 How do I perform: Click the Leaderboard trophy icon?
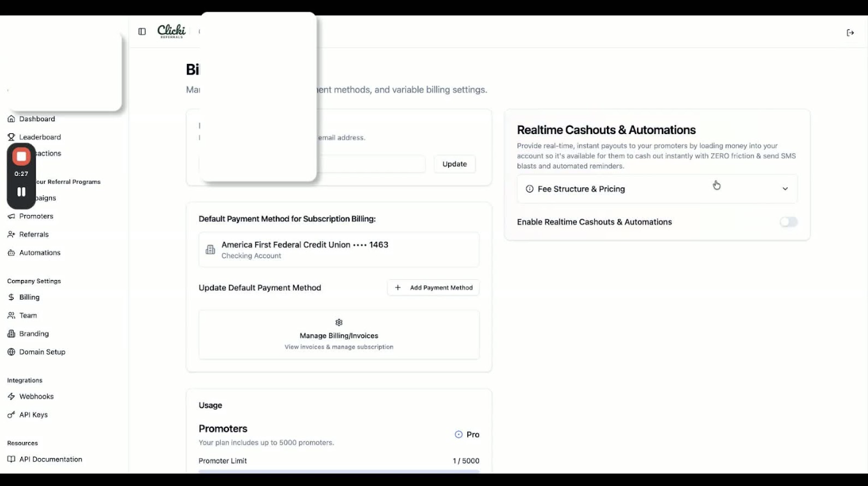pyautogui.click(x=11, y=137)
